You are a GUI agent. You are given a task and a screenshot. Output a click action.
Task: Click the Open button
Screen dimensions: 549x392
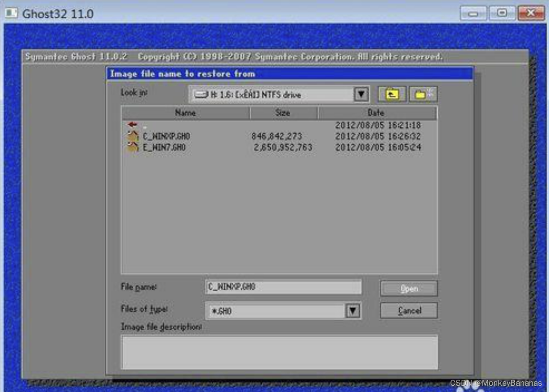pos(409,288)
